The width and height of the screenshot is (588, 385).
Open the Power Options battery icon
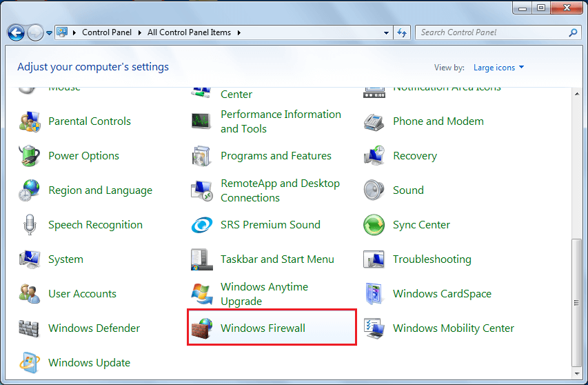(29, 156)
